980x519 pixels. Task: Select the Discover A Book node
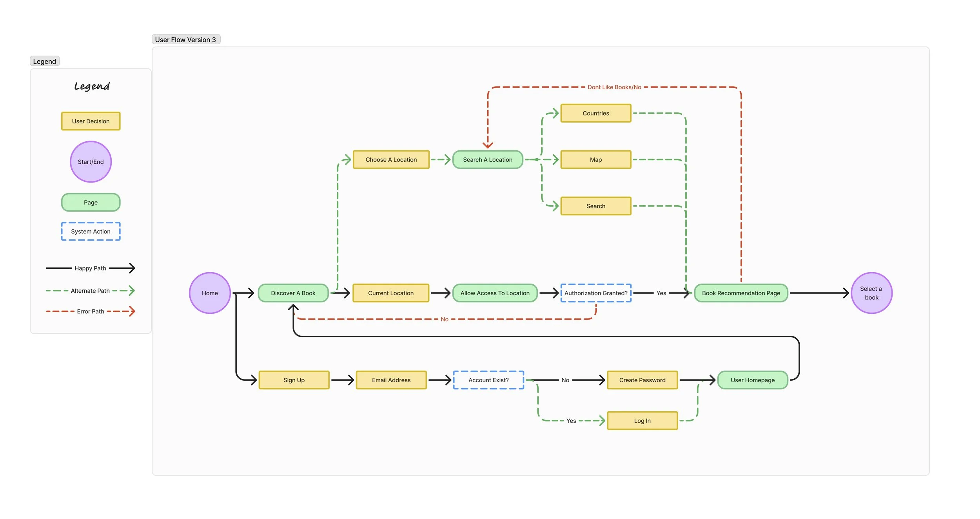293,293
